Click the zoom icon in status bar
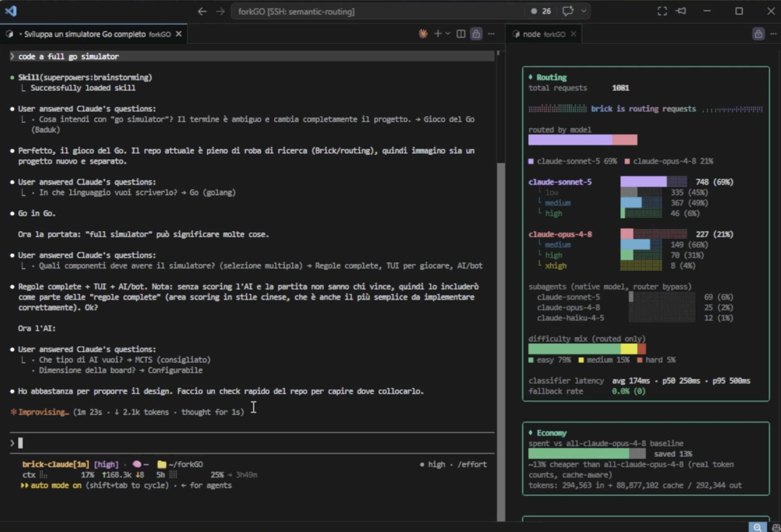The image size is (781, 532). (x=757, y=527)
